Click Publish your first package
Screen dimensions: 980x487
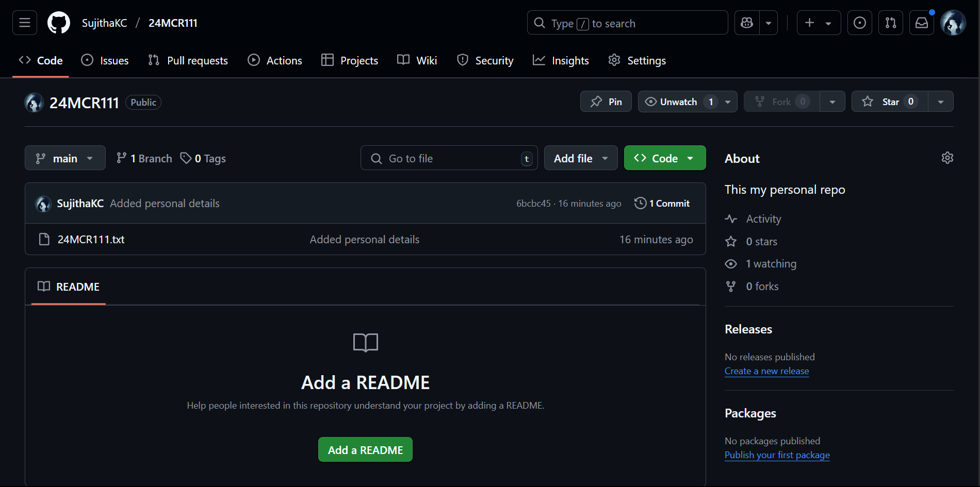(777, 455)
